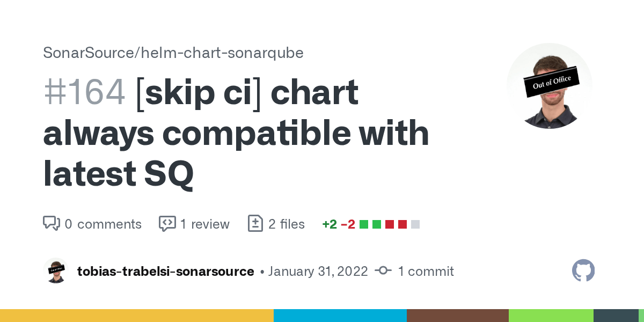Click the 1 commit label
The width and height of the screenshot is (644, 322).
[426, 272]
